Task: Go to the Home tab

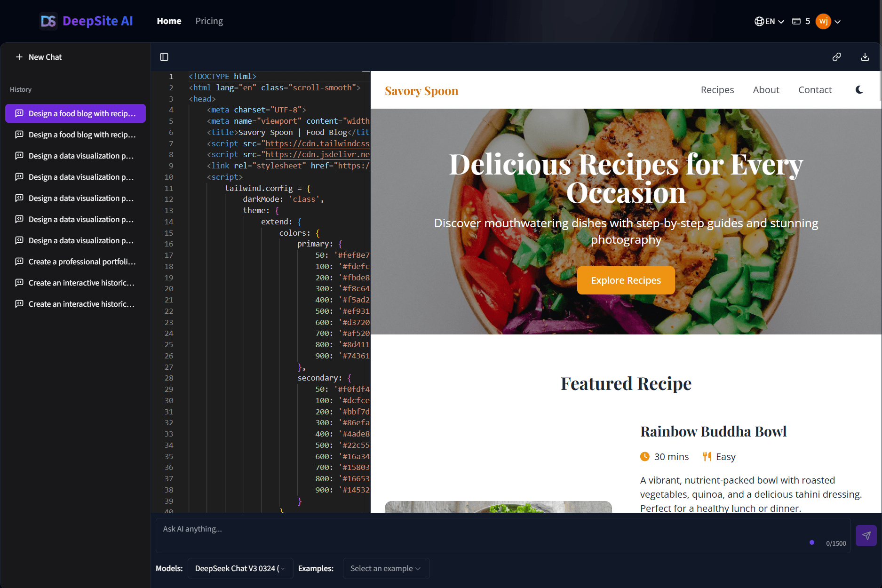Action: pyautogui.click(x=169, y=21)
